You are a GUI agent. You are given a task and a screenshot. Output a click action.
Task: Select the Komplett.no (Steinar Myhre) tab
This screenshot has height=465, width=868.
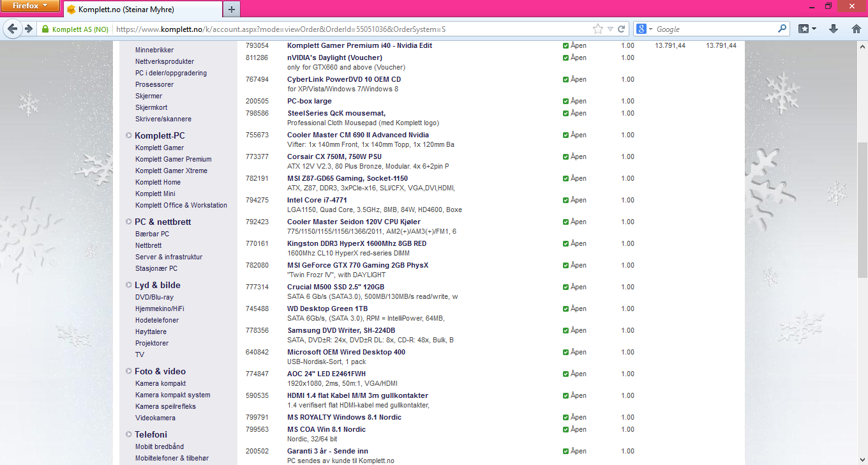[143, 10]
